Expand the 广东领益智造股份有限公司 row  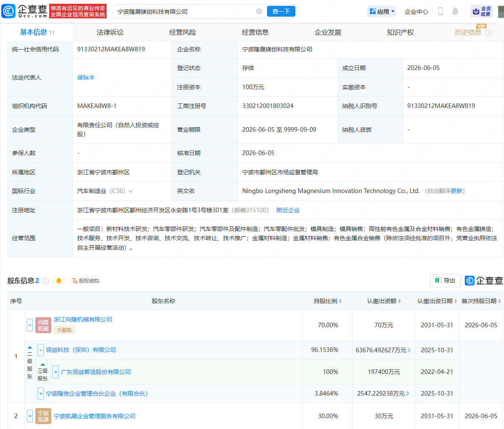[56, 372]
